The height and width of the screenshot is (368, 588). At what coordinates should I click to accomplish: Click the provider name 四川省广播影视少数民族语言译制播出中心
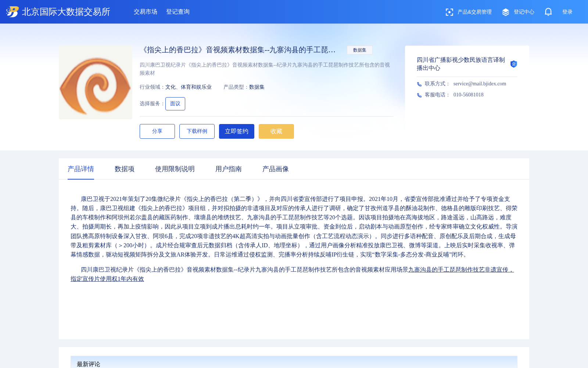461,64
